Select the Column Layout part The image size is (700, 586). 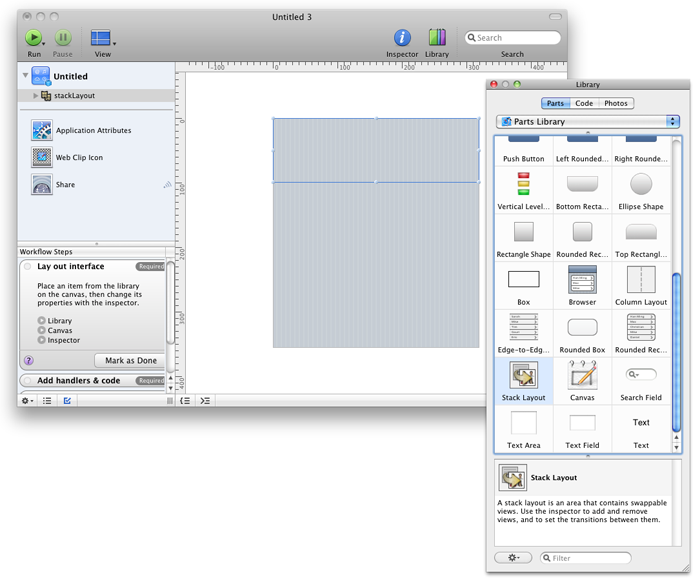[x=640, y=281]
